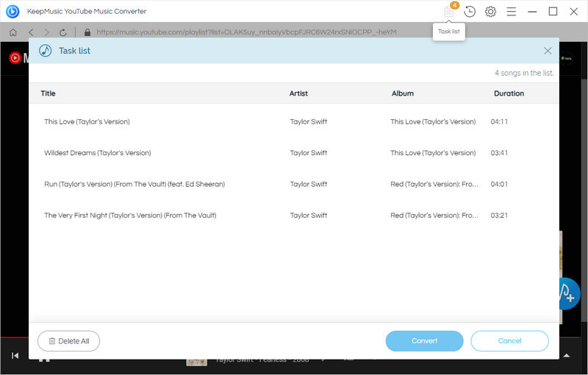This screenshot has height=375, width=588.
Task: Click Taylor Swift artist in Wildest Dreams row
Action: click(309, 153)
